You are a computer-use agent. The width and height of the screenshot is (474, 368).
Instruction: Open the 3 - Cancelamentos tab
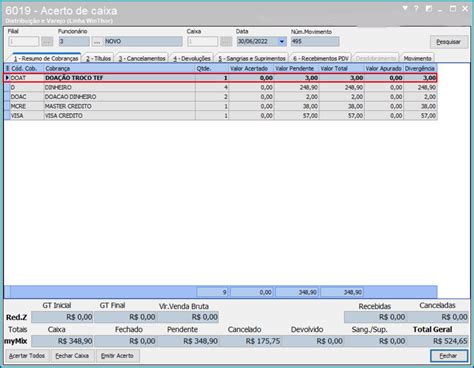pyautogui.click(x=142, y=58)
